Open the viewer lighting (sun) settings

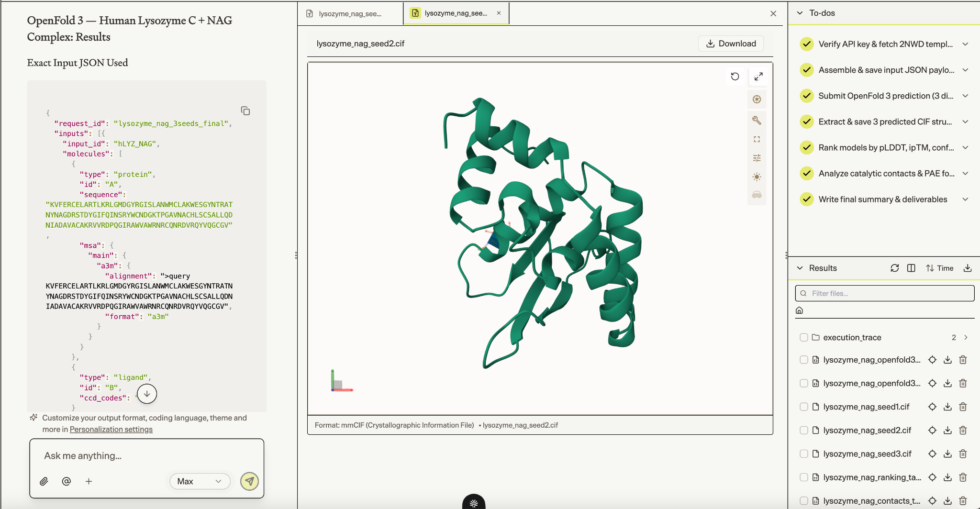tap(757, 177)
